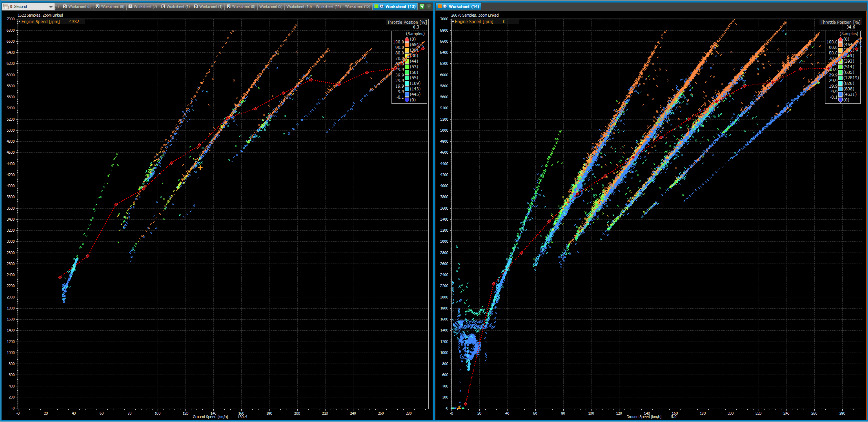
Task: Click the small channel marker beside right Engine Speed
Action: coord(453,22)
